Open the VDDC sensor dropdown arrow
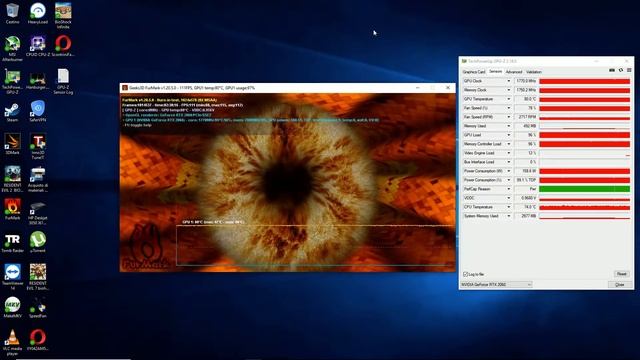 (509, 198)
